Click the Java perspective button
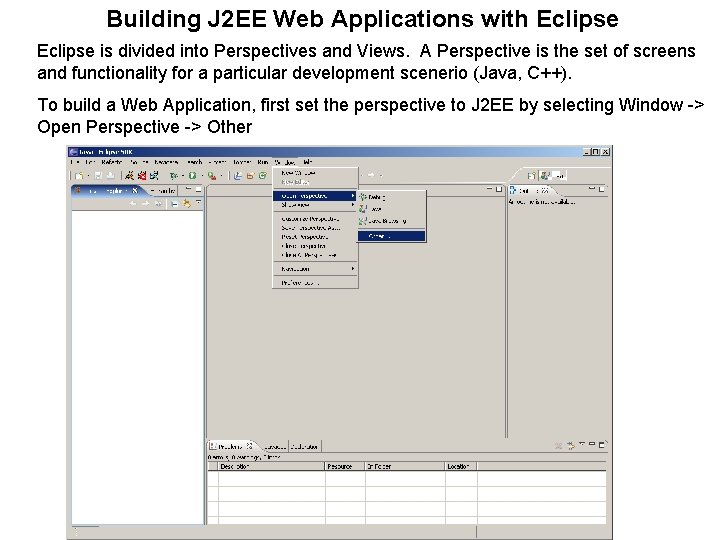The width and height of the screenshot is (720, 540). pos(552,175)
